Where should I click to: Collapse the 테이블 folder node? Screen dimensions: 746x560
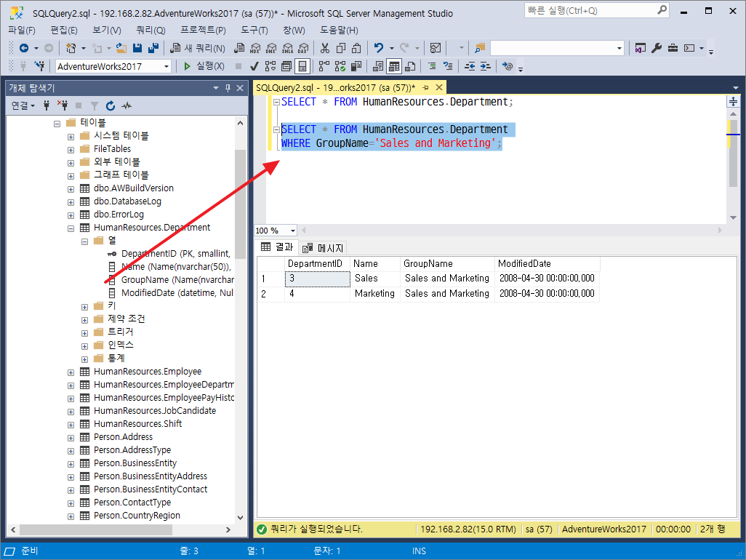pyautogui.click(x=57, y=124)
